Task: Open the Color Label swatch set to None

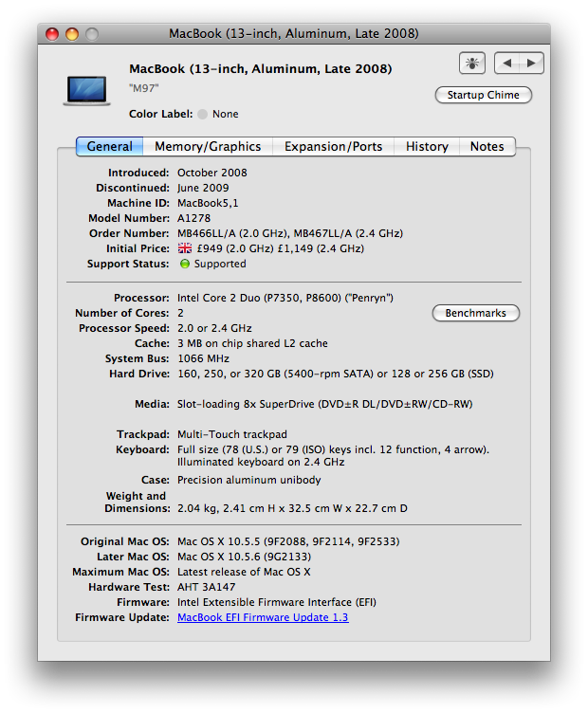Action: tap(203, 114)
